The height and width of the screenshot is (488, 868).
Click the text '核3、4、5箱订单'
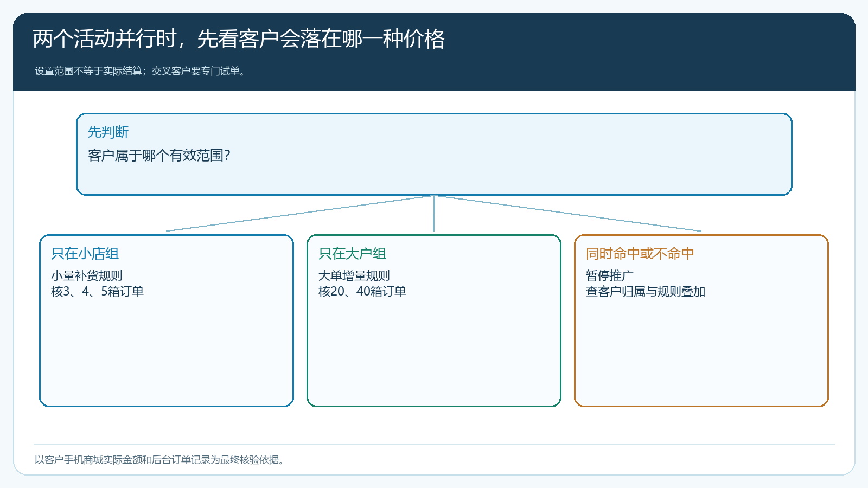coord(97,292)
